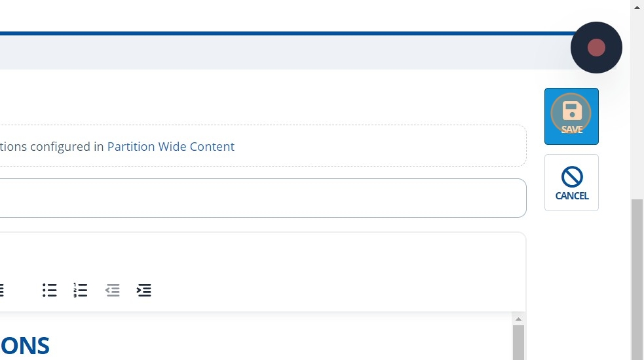Click the editor's inner scrollbar thumb
Viewport: 644px width, 360px height.
(518, 342)
